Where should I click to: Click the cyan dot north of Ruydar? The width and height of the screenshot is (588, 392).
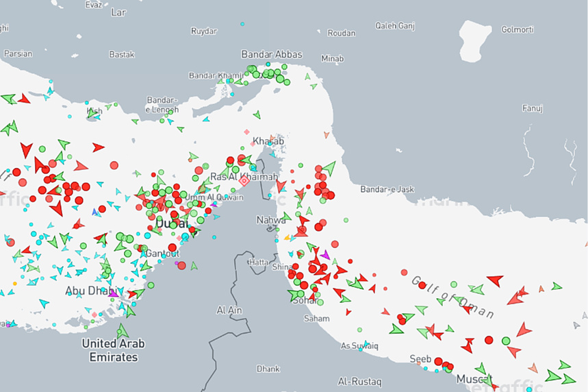242,24
